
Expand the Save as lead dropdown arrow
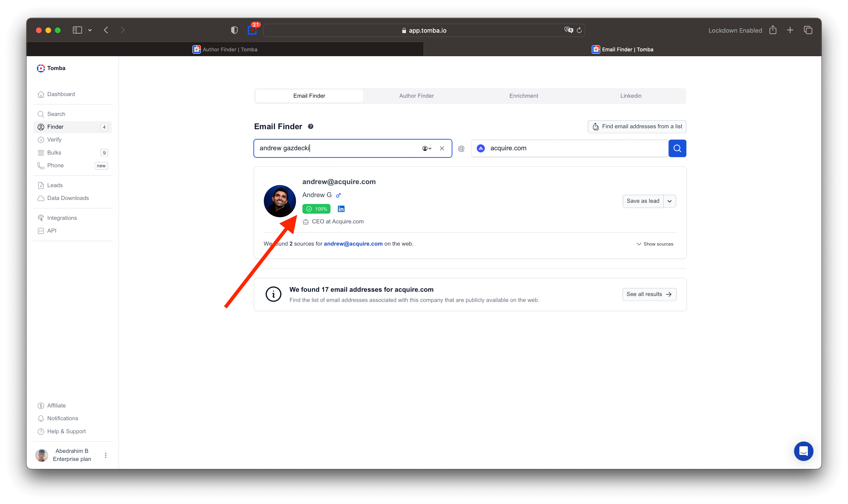(x=669, y=201)
